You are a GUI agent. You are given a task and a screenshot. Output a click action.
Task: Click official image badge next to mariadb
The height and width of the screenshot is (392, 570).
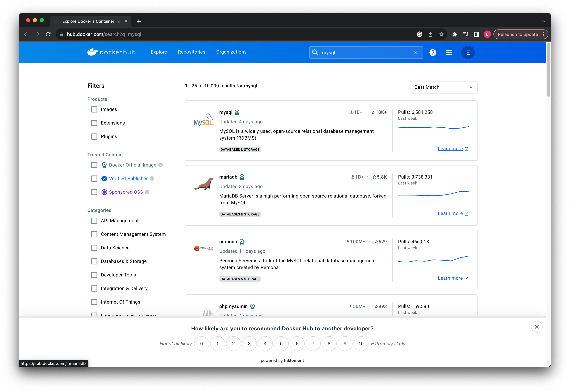click(242, 177)
